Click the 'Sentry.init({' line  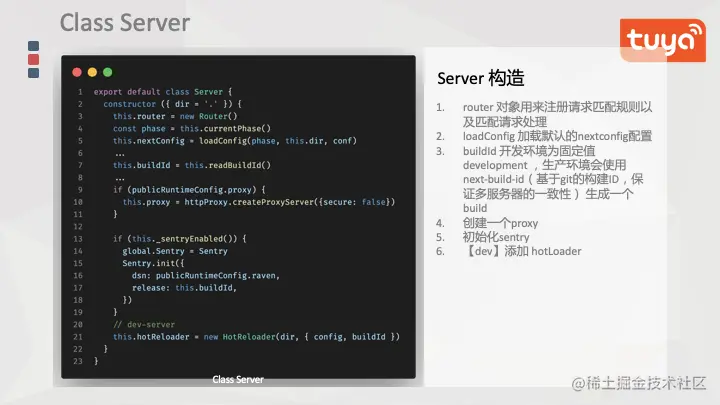(x=153, y=263)
